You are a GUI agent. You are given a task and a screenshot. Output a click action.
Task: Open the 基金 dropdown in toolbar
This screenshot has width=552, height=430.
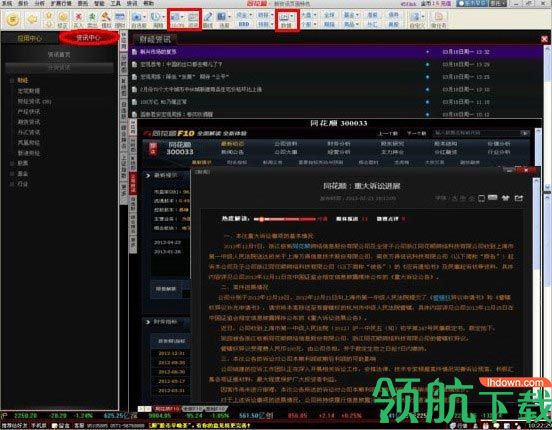[351, 15]
